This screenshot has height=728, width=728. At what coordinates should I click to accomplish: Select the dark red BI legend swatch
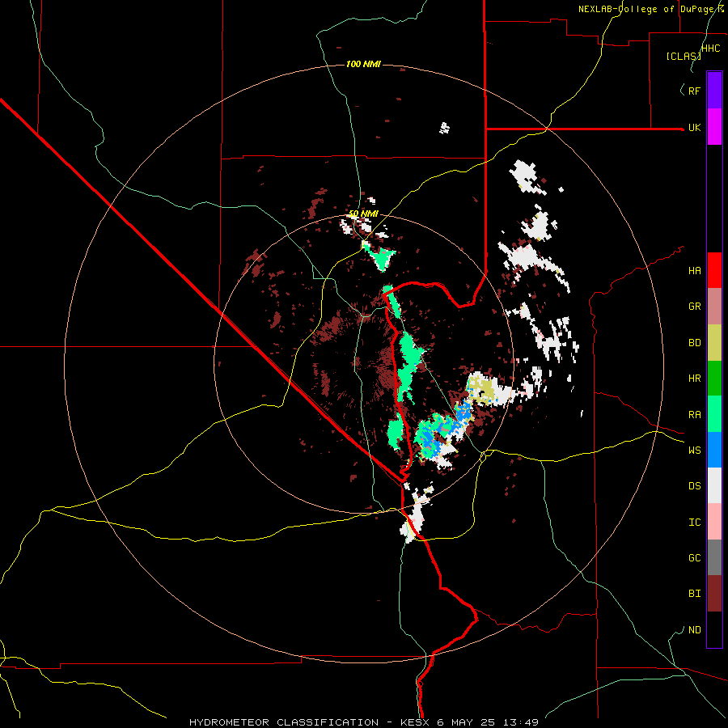[714, 594]
